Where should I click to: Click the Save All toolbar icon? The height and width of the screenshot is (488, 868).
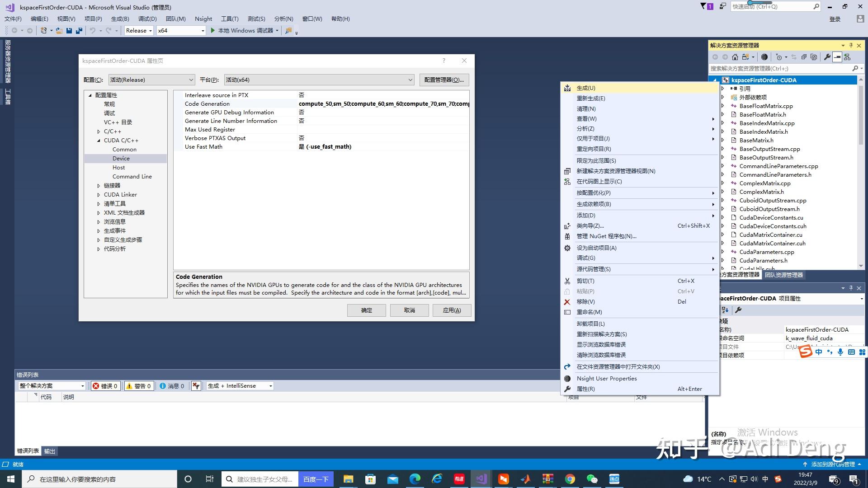click(79, 31)
